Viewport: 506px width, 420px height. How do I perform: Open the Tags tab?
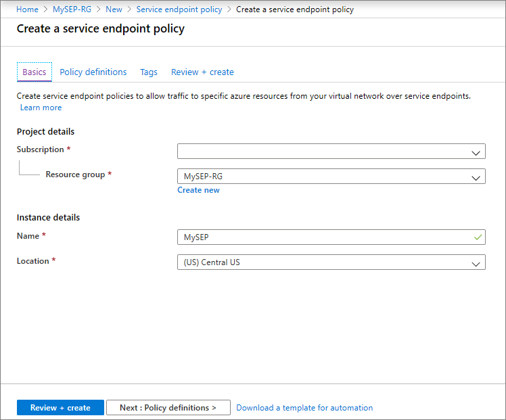(149, 72)
